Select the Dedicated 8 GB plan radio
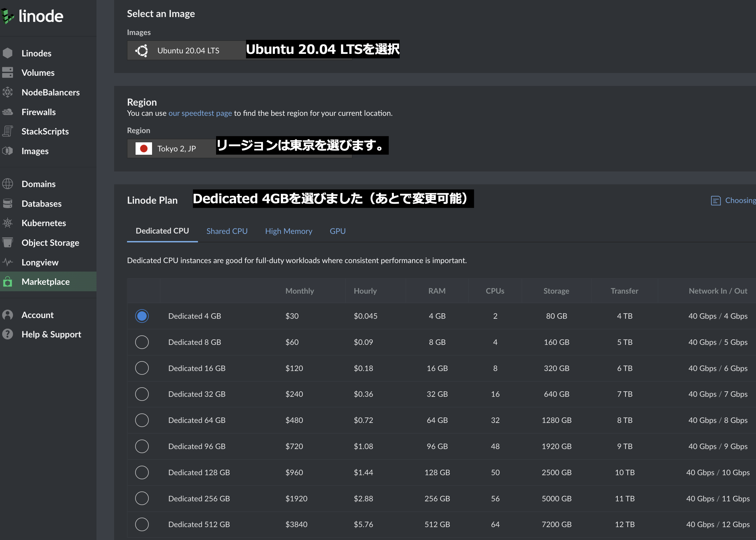The image size is (756, 540). click(142, 342)
